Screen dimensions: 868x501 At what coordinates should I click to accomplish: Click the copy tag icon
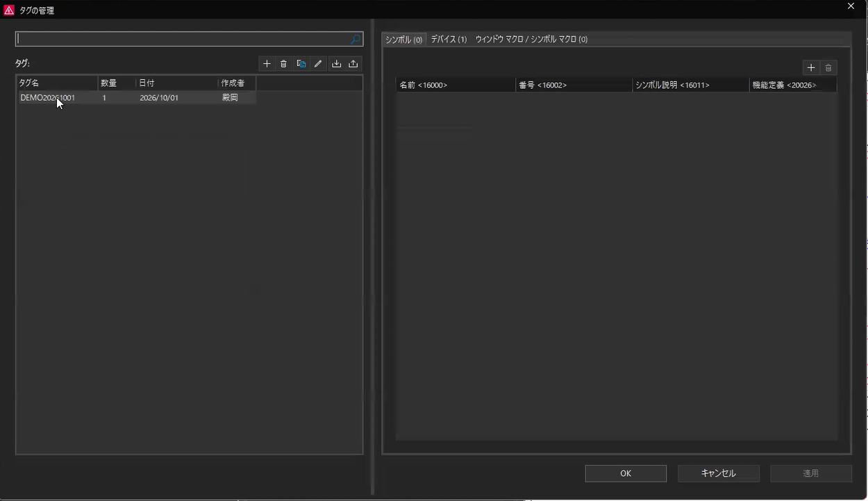pos(301,64)
